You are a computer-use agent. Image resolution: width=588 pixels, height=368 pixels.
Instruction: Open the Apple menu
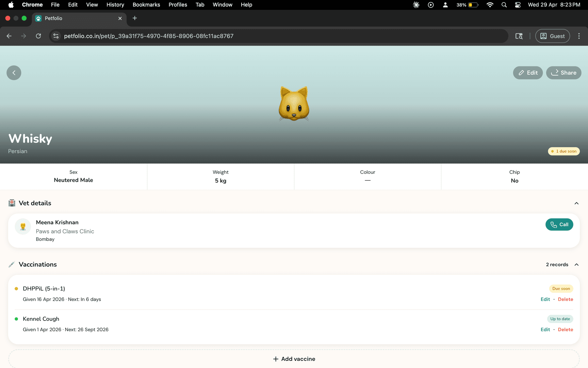(x=11, y=5)
